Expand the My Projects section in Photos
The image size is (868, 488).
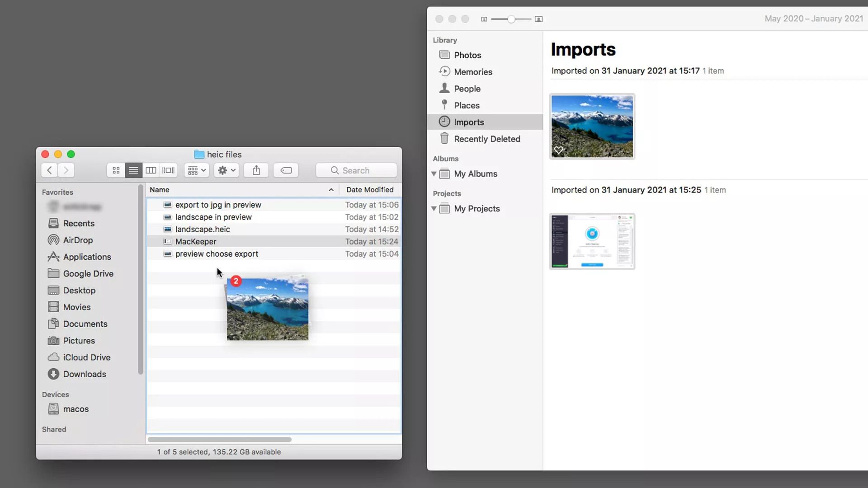click(x=434, y=208)
